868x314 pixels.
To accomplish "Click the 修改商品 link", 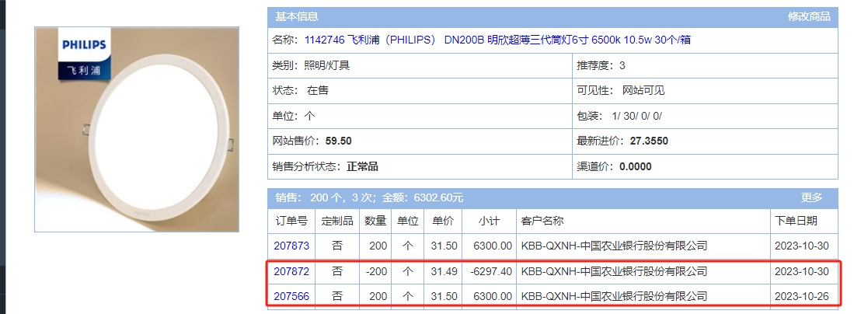I will (809, 16).
